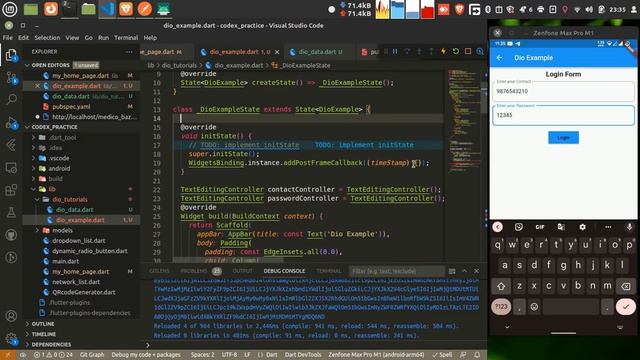This screenshot has width=640, height=360.
Task: Open Dart DevTools widget inspector icon
Action: [480, 51]
